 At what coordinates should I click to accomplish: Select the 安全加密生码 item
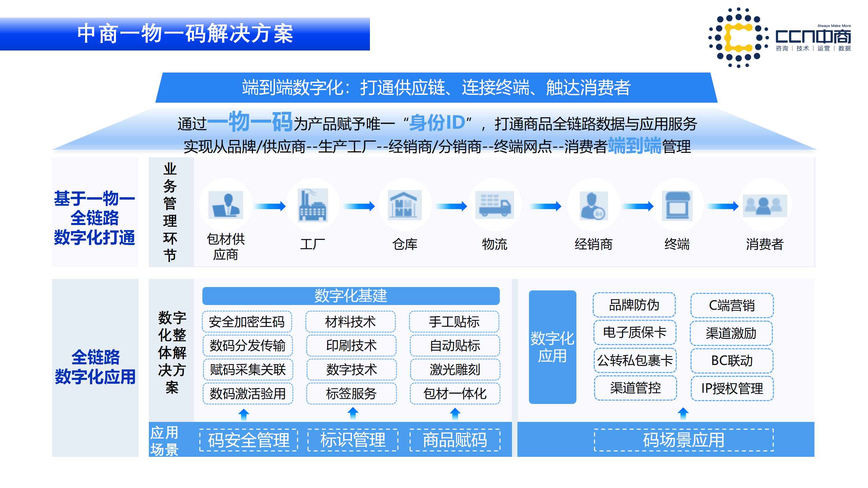pos(248,322)
